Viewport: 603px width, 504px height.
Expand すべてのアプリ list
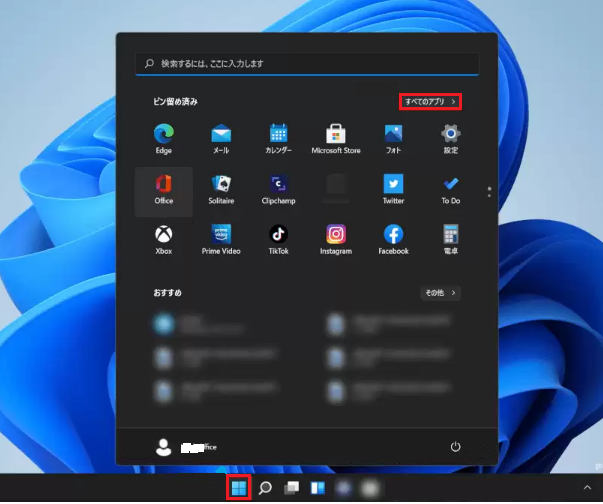(x=430, y=101)
